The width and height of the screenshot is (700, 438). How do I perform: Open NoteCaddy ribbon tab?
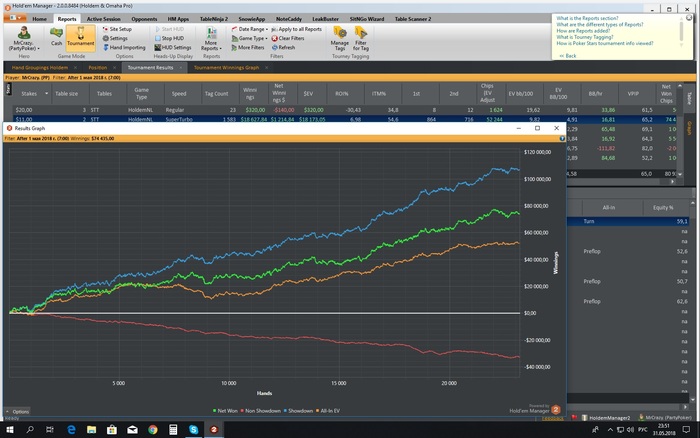point(289,19)
